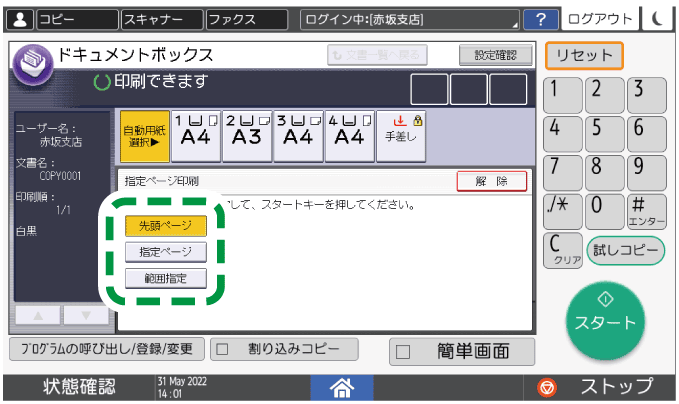Tap the Document Box purple icon
679x404 pixels.
pos(33,65)
